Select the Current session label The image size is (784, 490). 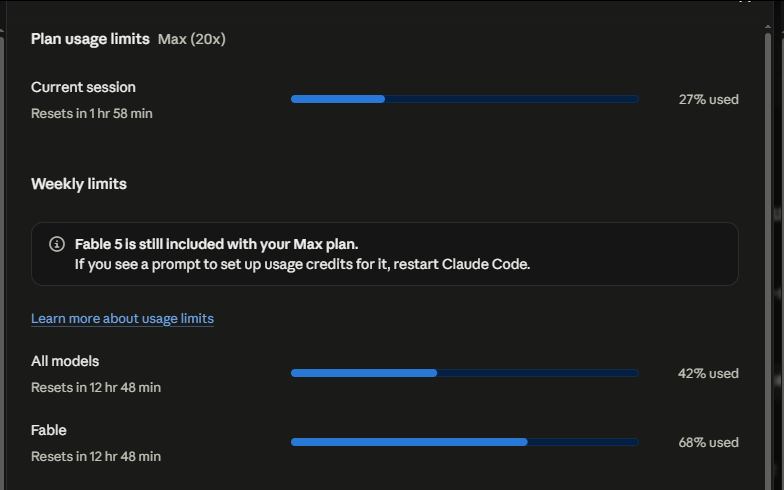(83, 87)
